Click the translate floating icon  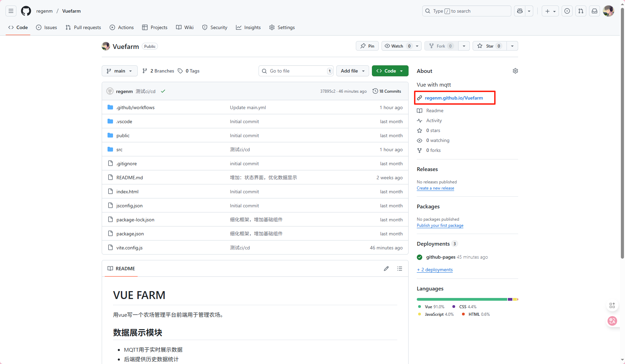coord(612,321)
